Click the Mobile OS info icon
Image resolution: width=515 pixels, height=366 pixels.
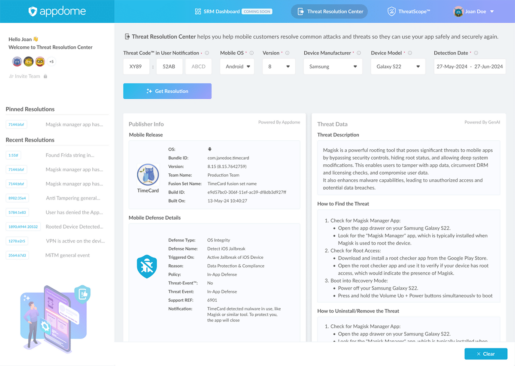click(x=252, y=53)
